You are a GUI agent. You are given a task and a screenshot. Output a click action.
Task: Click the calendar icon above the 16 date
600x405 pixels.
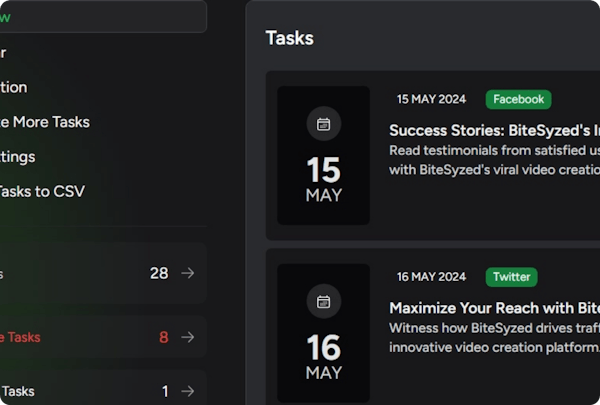coord(323,301)
